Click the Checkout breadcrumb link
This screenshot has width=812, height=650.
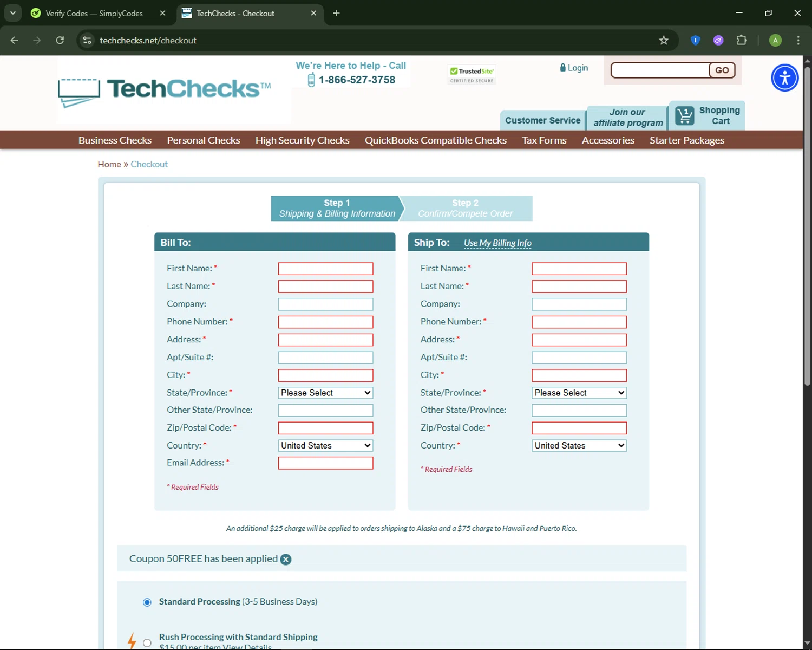click(x=149, y=164)
